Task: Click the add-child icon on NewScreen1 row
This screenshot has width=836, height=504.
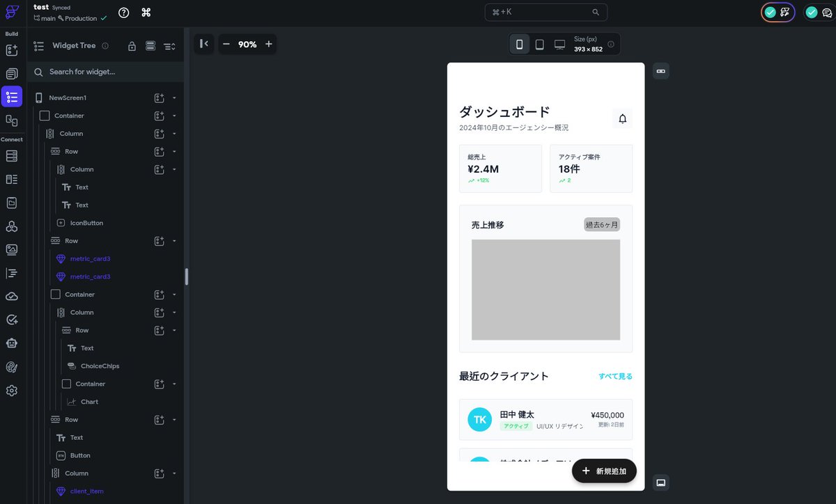Action: (x=159, y=98)
